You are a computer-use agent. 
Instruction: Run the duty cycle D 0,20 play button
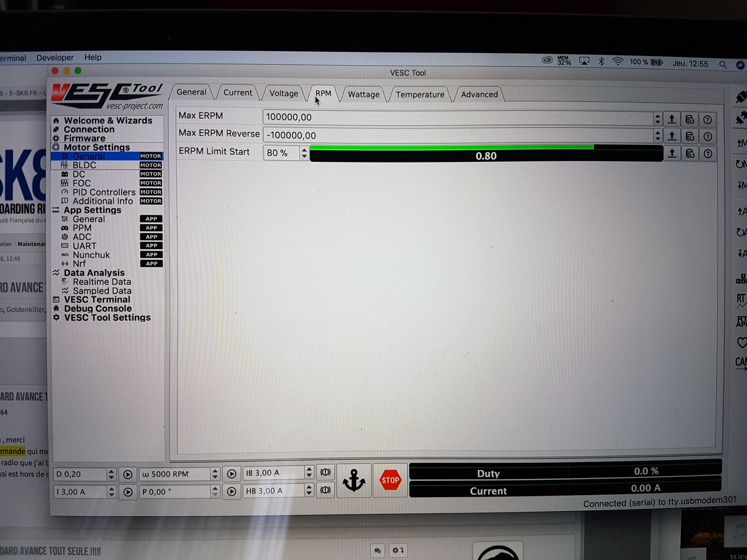(x=128, y=475)
